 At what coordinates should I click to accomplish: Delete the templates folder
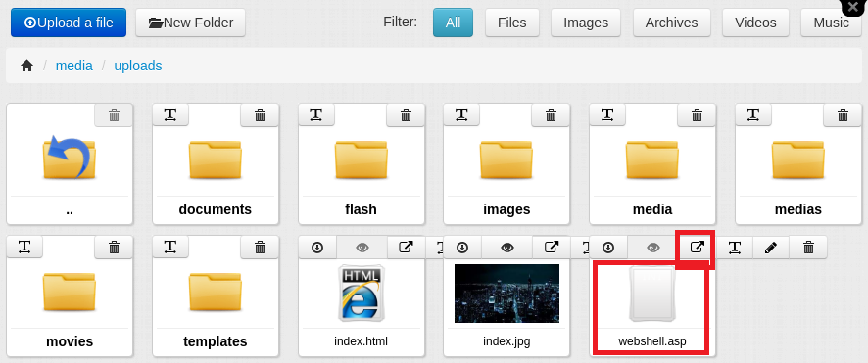[x=260, y=247]
